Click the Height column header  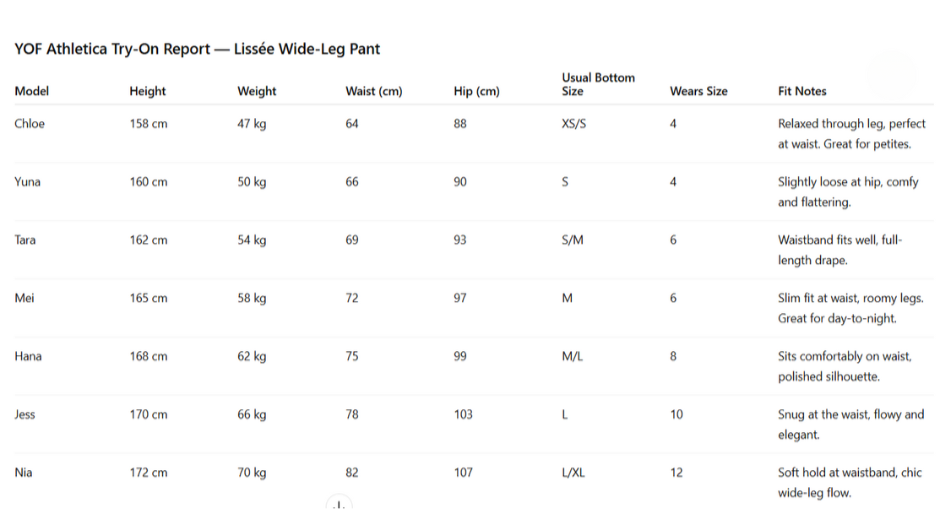[x=147, y=91]
